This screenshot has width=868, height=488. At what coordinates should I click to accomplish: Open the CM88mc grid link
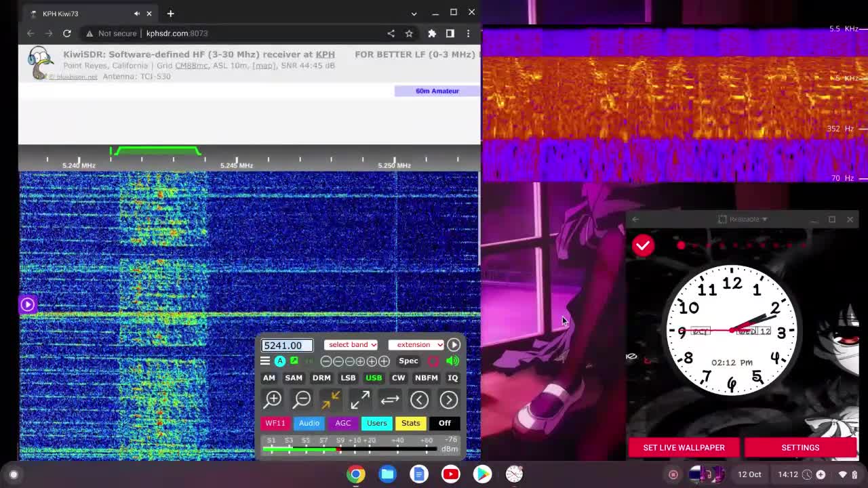pyautogui.click(x=192, y=66)
